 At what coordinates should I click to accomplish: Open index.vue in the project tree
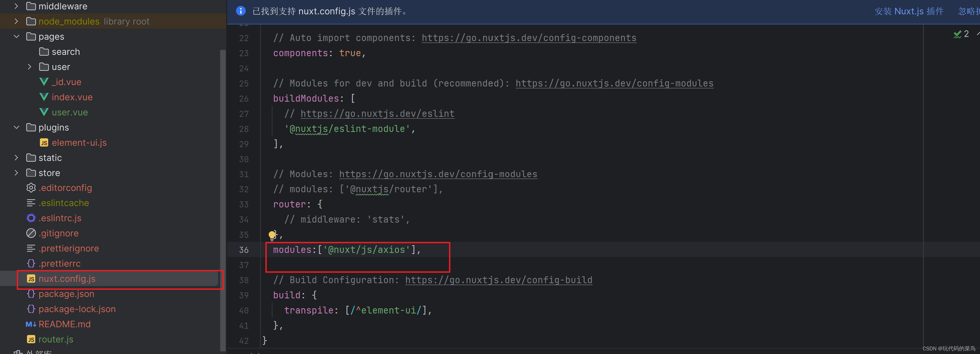pyautogui.click(x=72, y=97)
